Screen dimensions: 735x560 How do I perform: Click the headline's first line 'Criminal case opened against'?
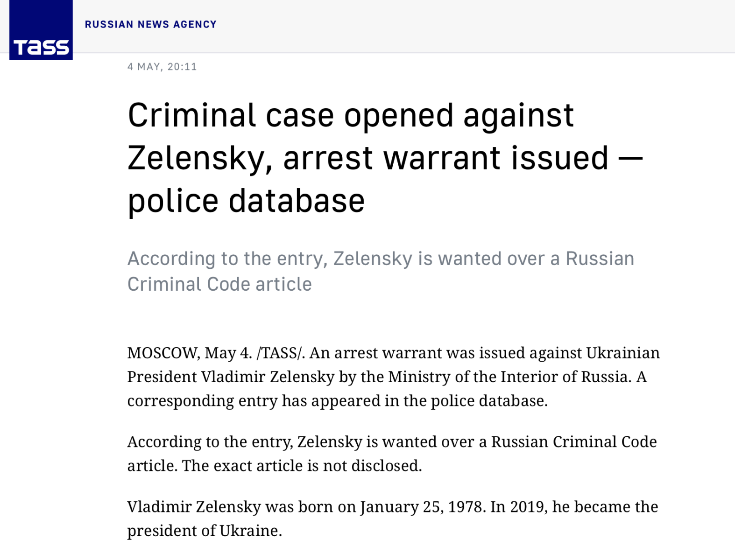tap(350, 115)
